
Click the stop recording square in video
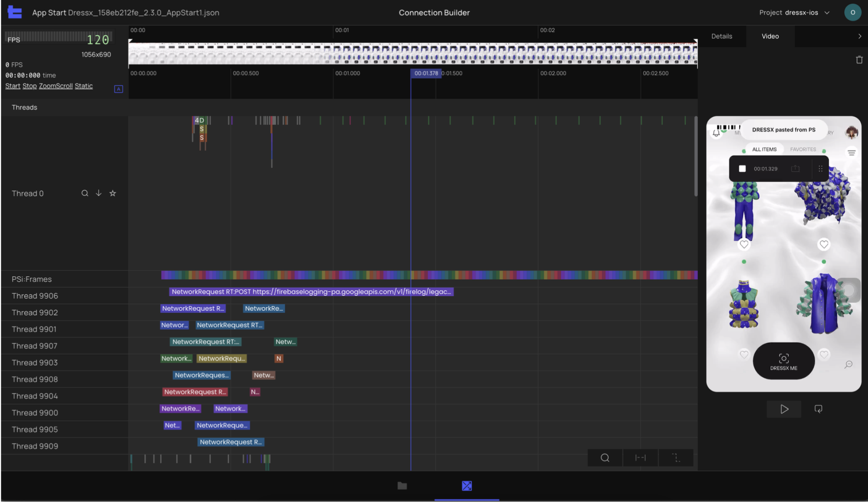click(x=742, y=169)
